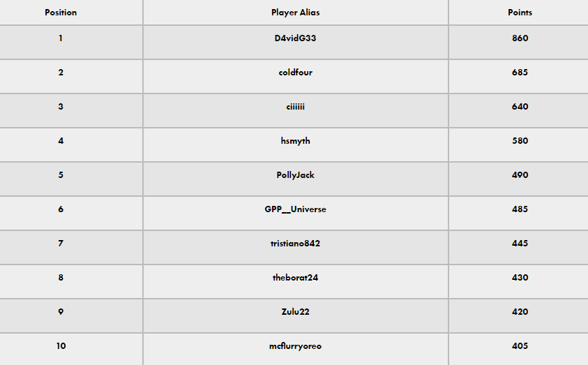The height and width of the screenshot is (365, 588).
Task: Select player alias coldfour
Action: (296, 73)
